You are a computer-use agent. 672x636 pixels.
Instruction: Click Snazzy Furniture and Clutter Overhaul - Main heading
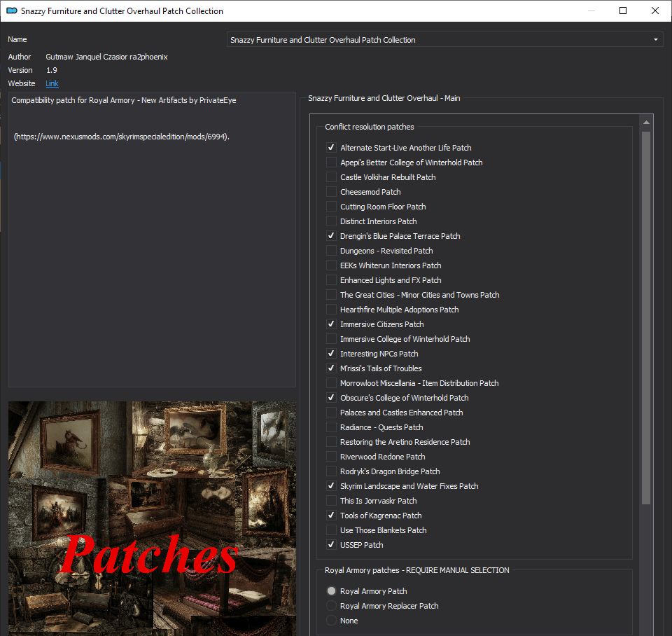pyautogui.click(x=384, y=98)
